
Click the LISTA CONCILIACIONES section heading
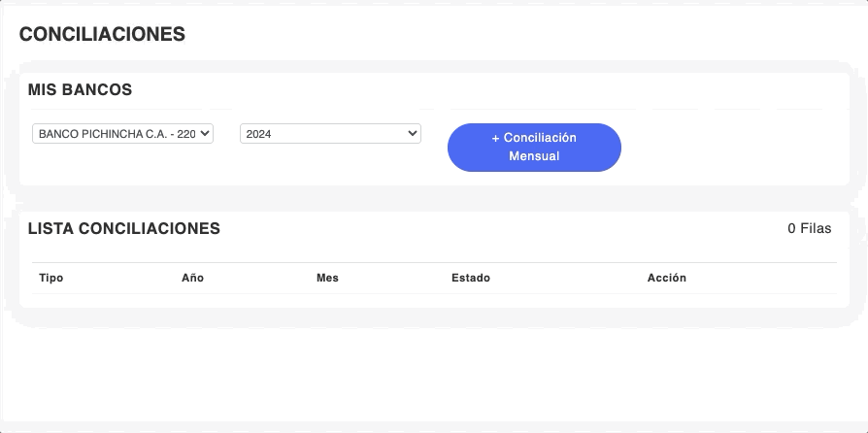click(123, 229)
